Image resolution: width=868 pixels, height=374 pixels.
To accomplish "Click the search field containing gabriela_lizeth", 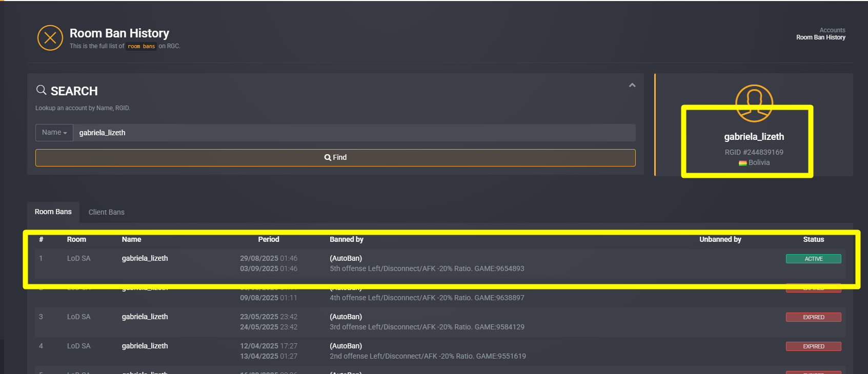I will coord(354,133).
